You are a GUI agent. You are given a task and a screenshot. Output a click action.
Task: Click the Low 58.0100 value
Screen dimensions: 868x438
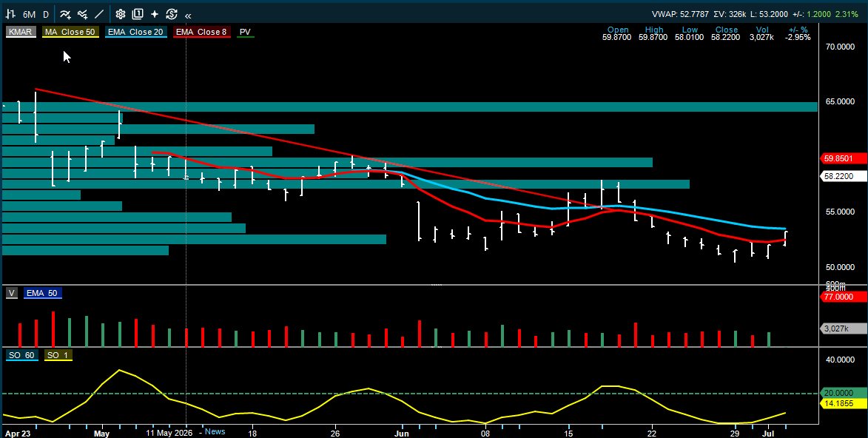pyautogui.click(x=690, y=38)
